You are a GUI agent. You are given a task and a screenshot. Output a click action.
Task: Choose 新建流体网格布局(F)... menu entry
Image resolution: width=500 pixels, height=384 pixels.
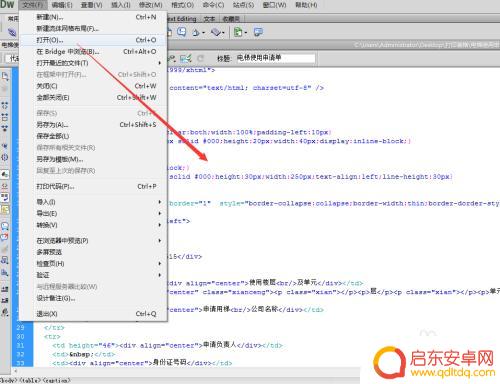(x=93, y=29)
